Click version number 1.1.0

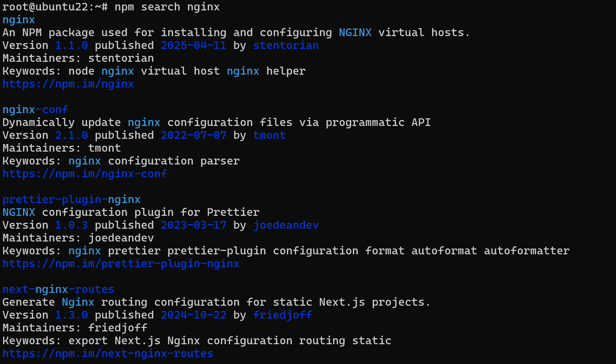tap(72, 45)
